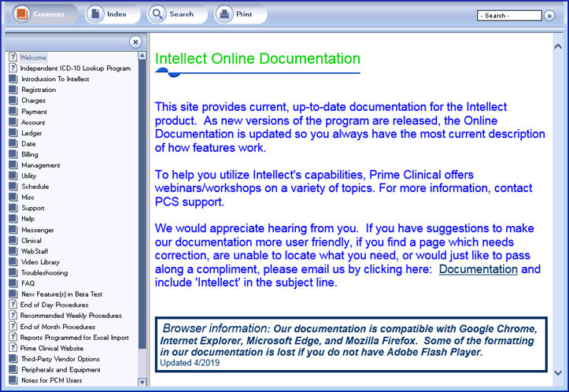569x392 pixels.
Task: Click the Troubleshooting book icon
Action: [13, 272]
